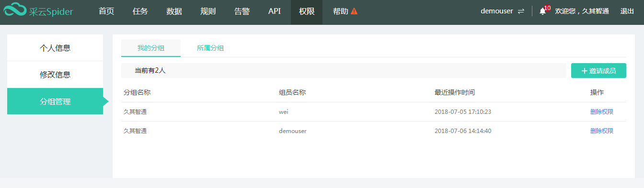Open the 数据 menu
This screenshot has width=644, height=188.
(x=174, y=11)
